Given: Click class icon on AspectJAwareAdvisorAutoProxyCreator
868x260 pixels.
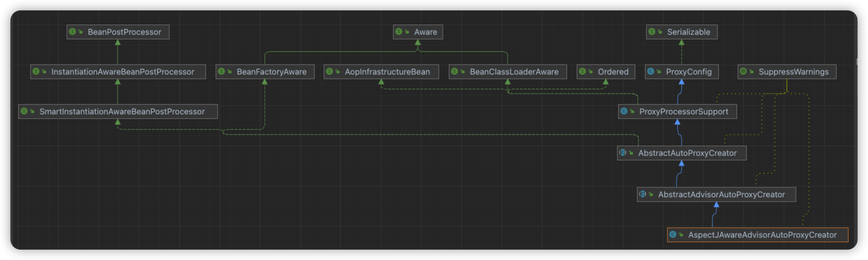Looking at the screenshot, I should pos(673,234).
